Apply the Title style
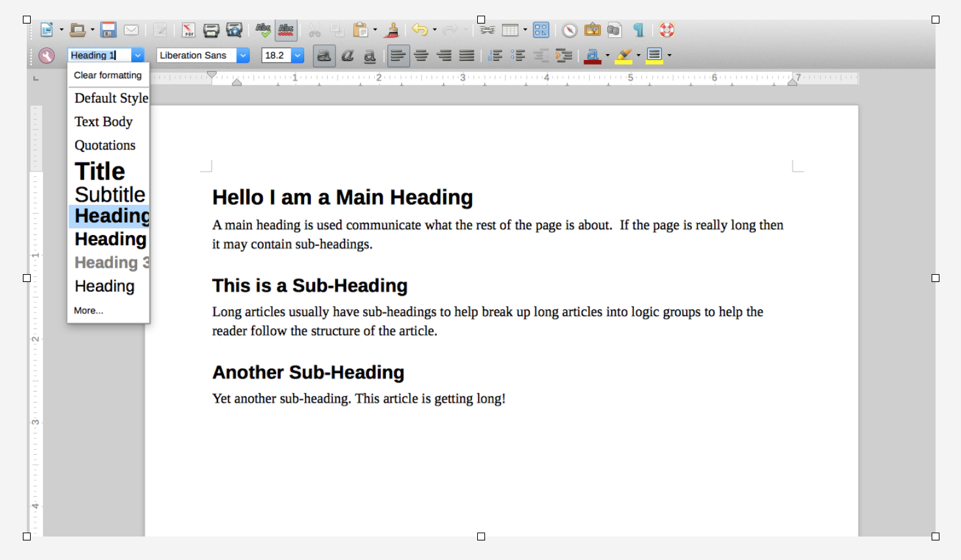This screenshot has height=560, width=961. click(109, 171)
